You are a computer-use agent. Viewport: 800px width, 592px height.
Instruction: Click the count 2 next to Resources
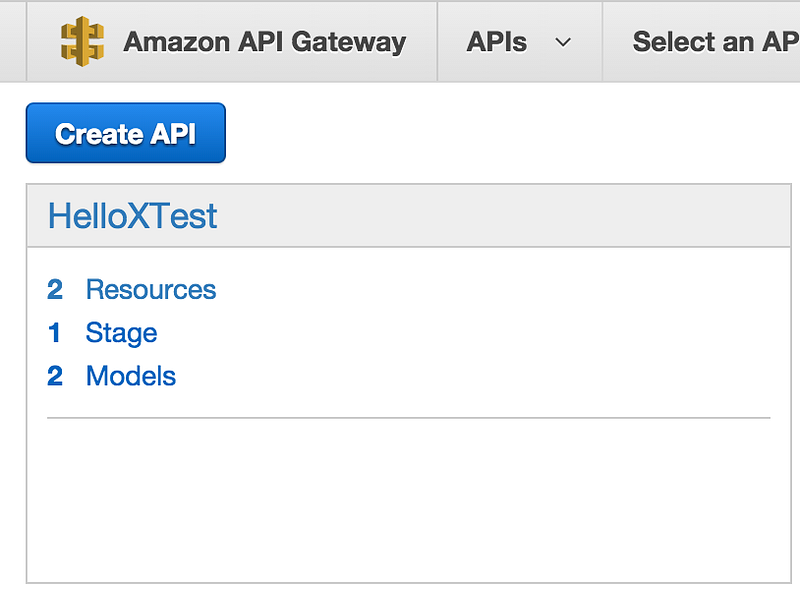55,289
